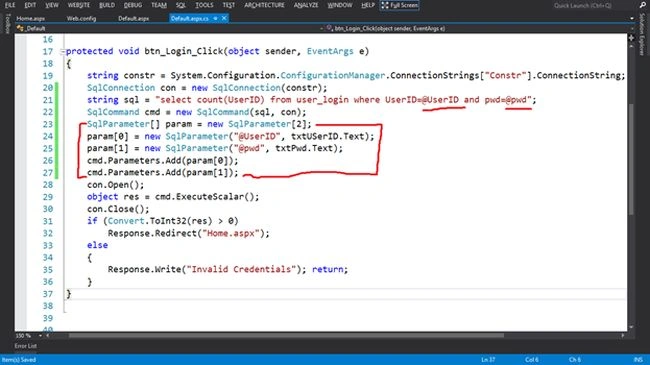Open the DEBUG menu
650x365 pixels.
tap(133, 5)
